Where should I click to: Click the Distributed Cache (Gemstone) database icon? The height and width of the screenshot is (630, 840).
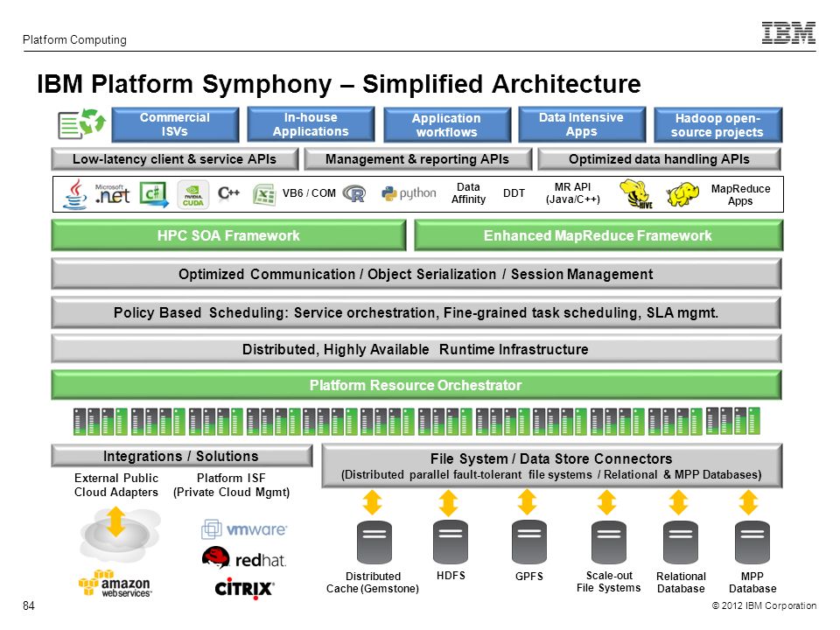(374, 542)
